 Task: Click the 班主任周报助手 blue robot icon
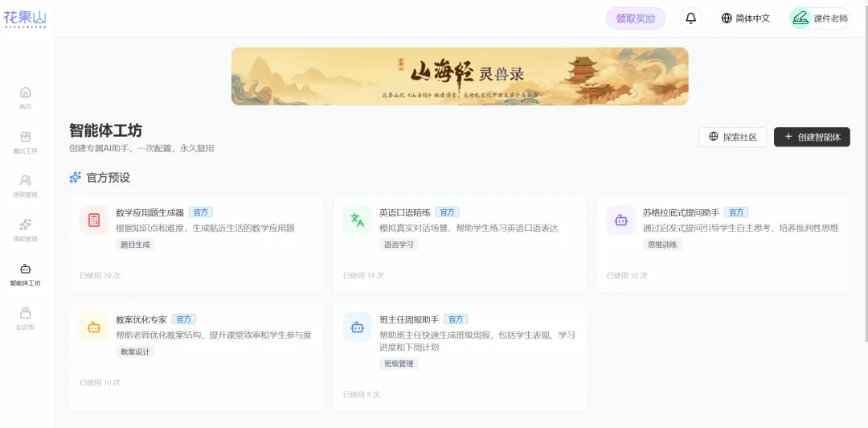[358, 327]
